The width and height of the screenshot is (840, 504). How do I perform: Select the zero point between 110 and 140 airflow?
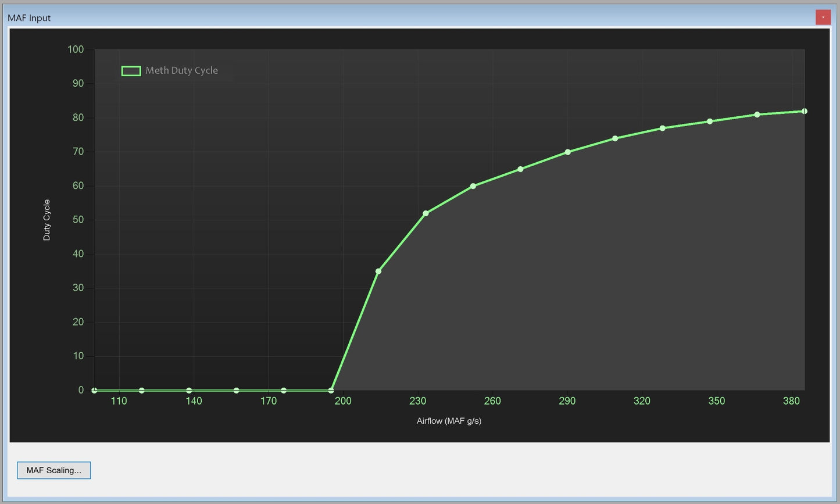click(x=142, y=391)
